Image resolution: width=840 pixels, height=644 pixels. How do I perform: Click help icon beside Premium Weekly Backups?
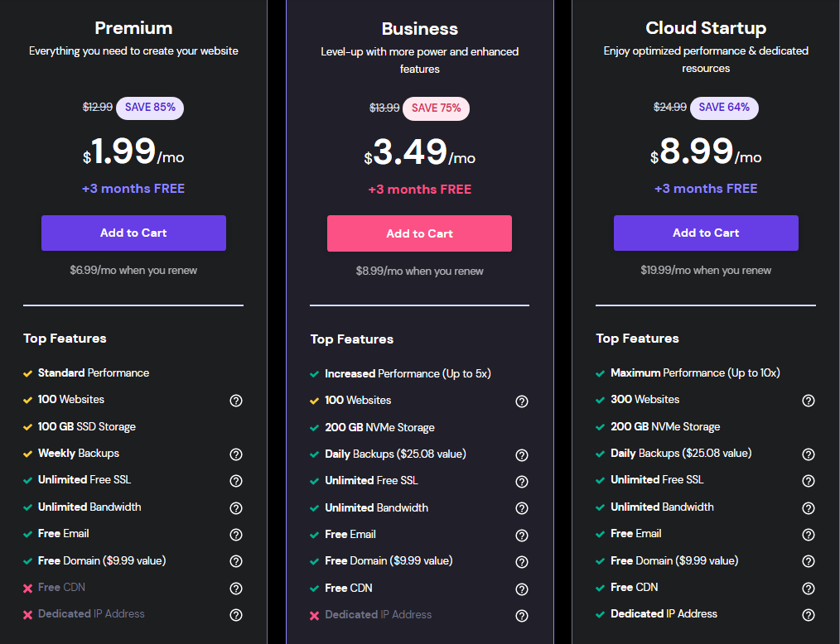click(236, 454)
